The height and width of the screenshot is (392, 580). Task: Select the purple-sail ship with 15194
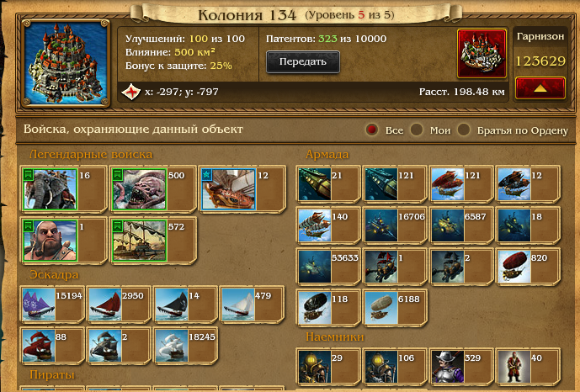(x=39, y=305)
